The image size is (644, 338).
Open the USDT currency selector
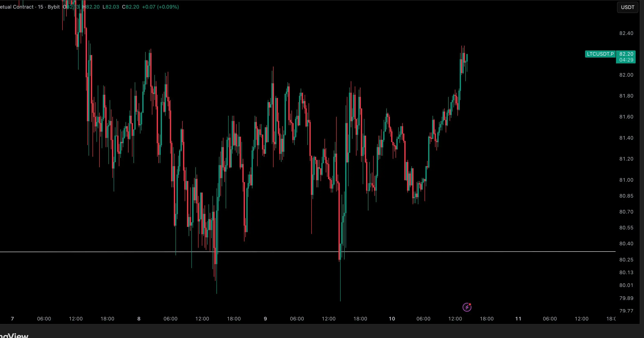click(x=627, y=7)
